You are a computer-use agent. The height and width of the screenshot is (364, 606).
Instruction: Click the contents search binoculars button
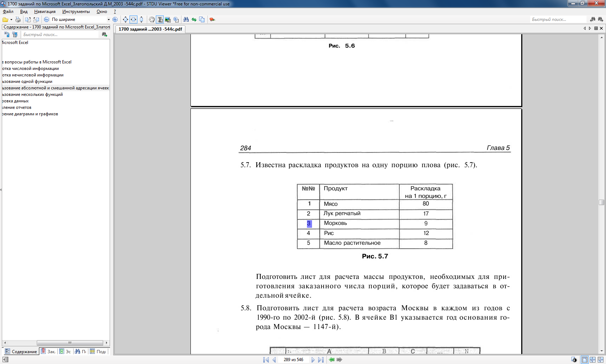[105, 35]
